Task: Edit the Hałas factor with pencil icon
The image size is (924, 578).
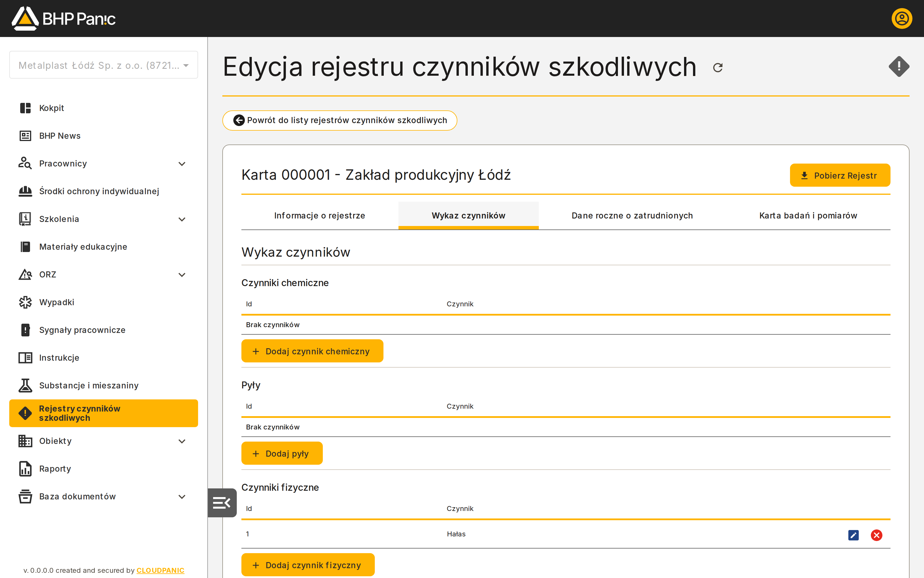Action: coord(853,535)
